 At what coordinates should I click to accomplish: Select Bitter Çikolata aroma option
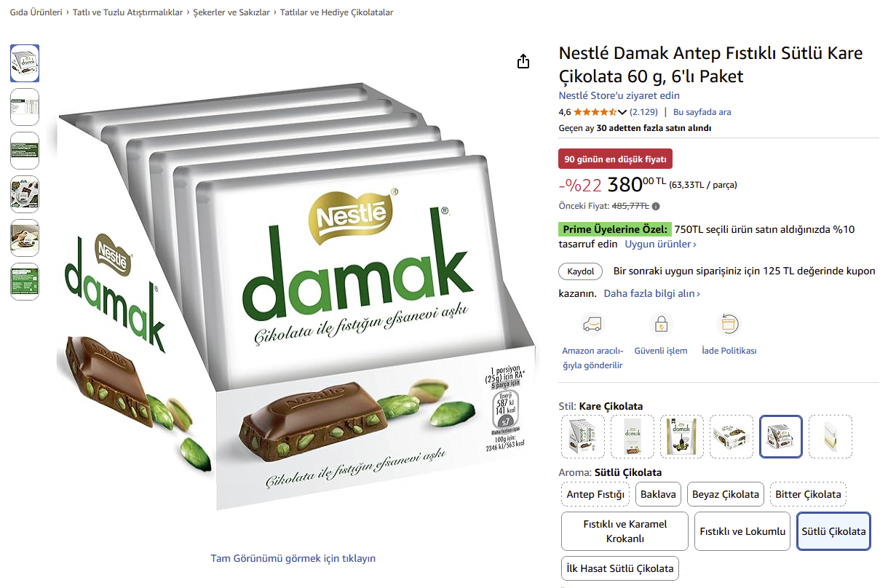click(x=808, y=494)
